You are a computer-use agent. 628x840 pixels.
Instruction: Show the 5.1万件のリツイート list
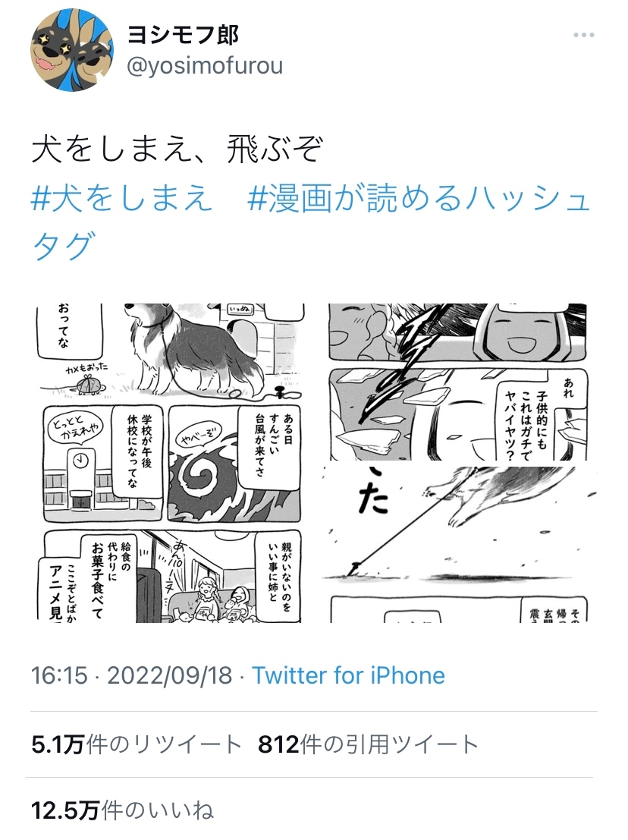137,744
